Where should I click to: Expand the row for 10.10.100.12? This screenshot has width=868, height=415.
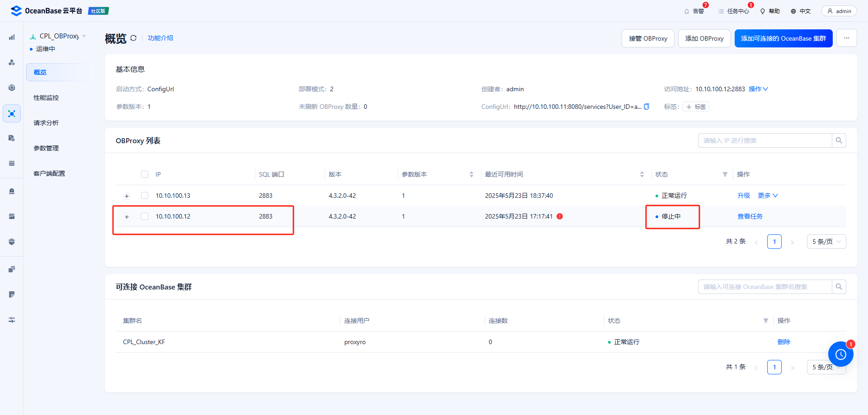127,217
